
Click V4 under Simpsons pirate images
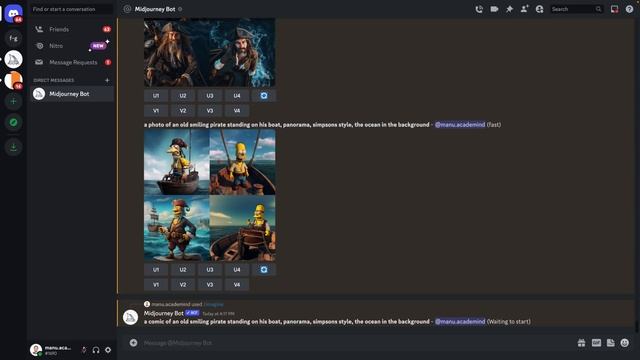coord(237,284)
